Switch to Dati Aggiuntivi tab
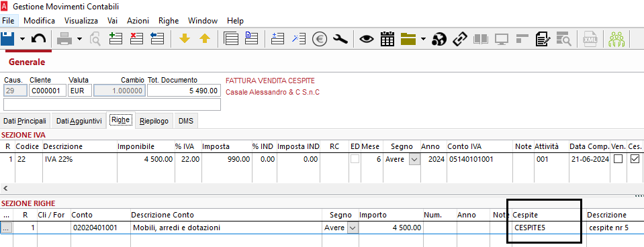 tap(79, 121)
